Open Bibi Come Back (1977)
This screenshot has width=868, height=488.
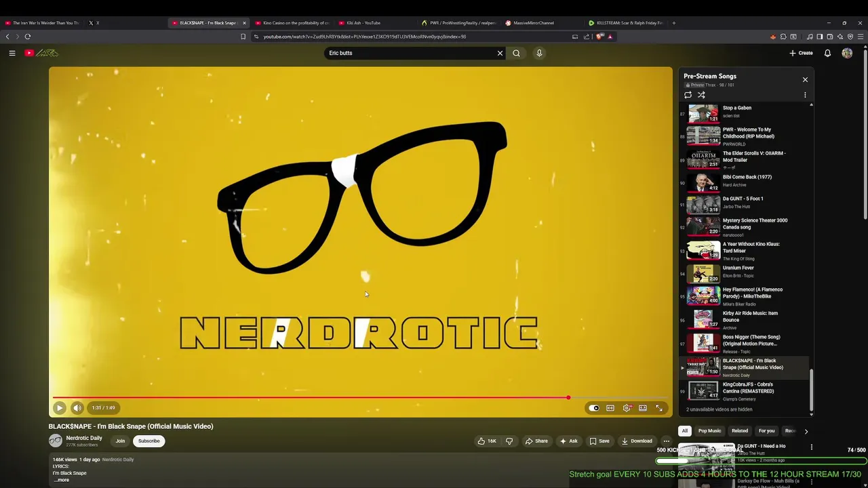point(744,182)
